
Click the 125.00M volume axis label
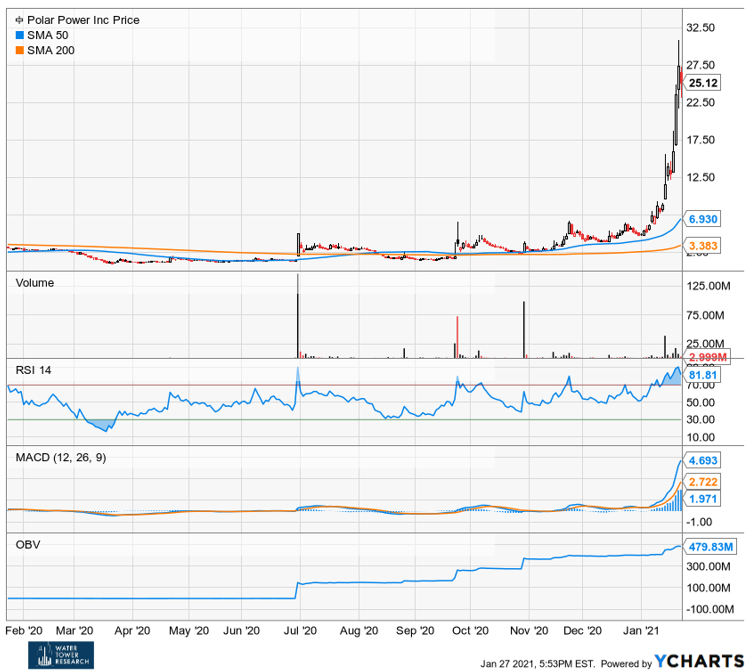click(708, 286)
